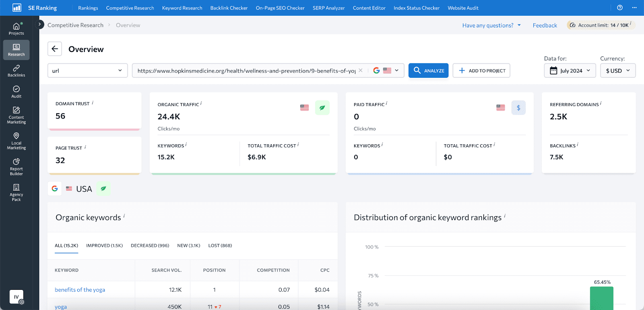The image size is (644, 310).
Task: Expand Have any questions? dropdown
Action: coord(491,25)
